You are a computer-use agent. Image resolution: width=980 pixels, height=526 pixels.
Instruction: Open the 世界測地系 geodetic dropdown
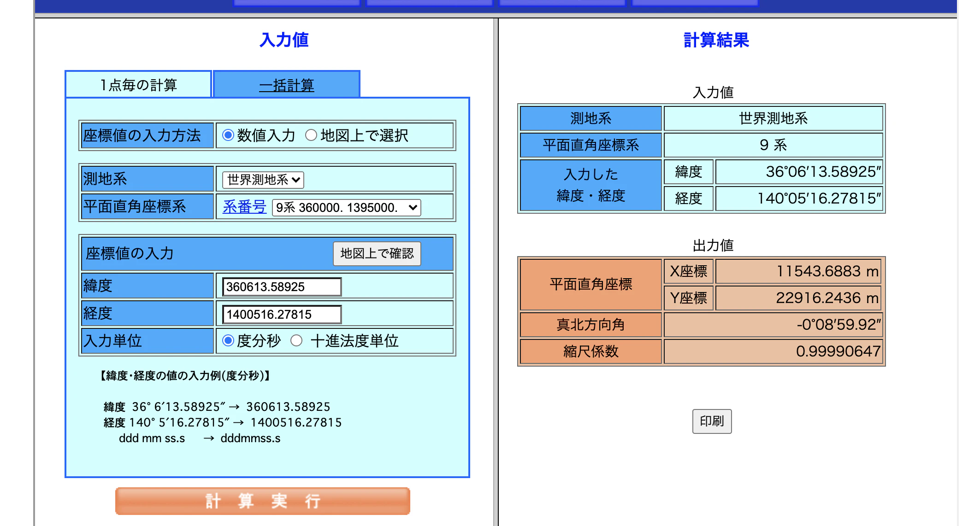click(263, 180)
